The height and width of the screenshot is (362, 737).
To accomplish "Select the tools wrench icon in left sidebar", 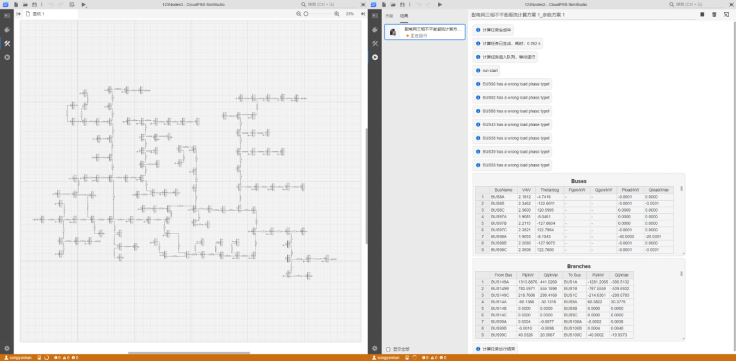I will coord(7,43).
